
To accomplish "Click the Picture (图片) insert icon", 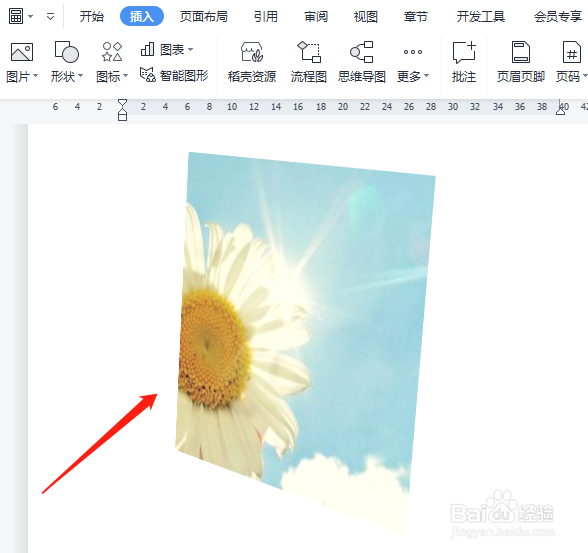I will point(22,52).
